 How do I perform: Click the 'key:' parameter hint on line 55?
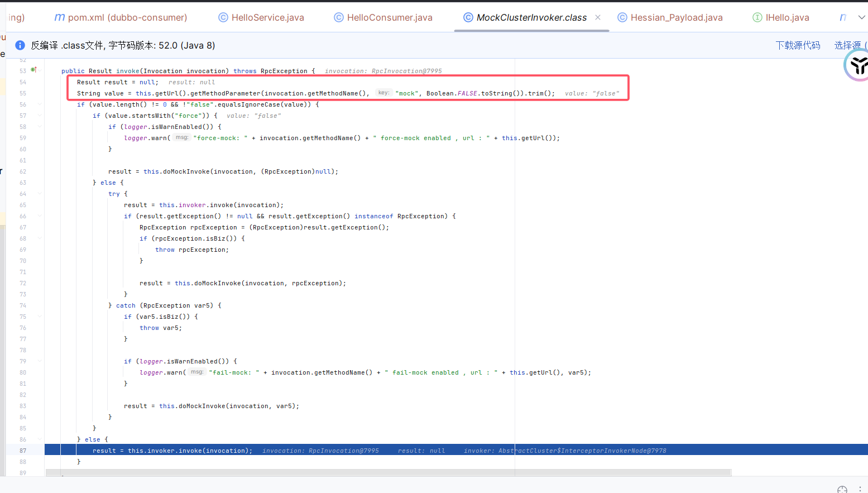(383, 93)
